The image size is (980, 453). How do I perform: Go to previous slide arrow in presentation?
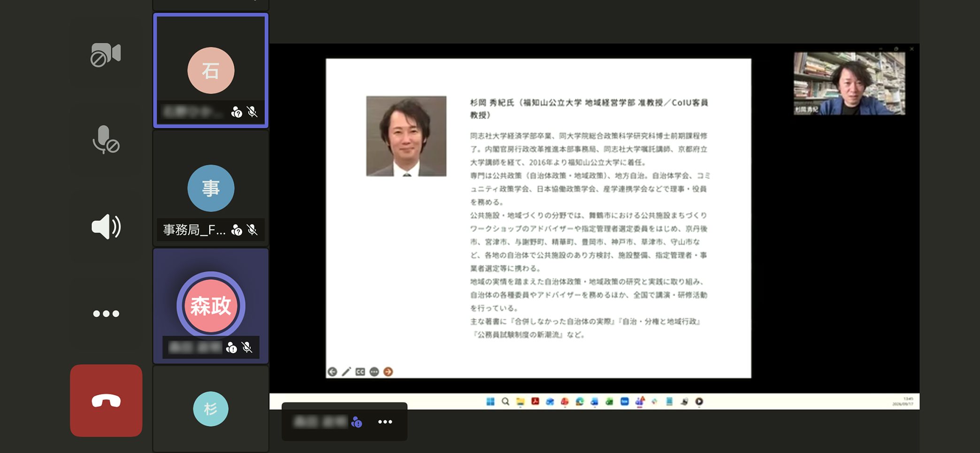[332, 372]
